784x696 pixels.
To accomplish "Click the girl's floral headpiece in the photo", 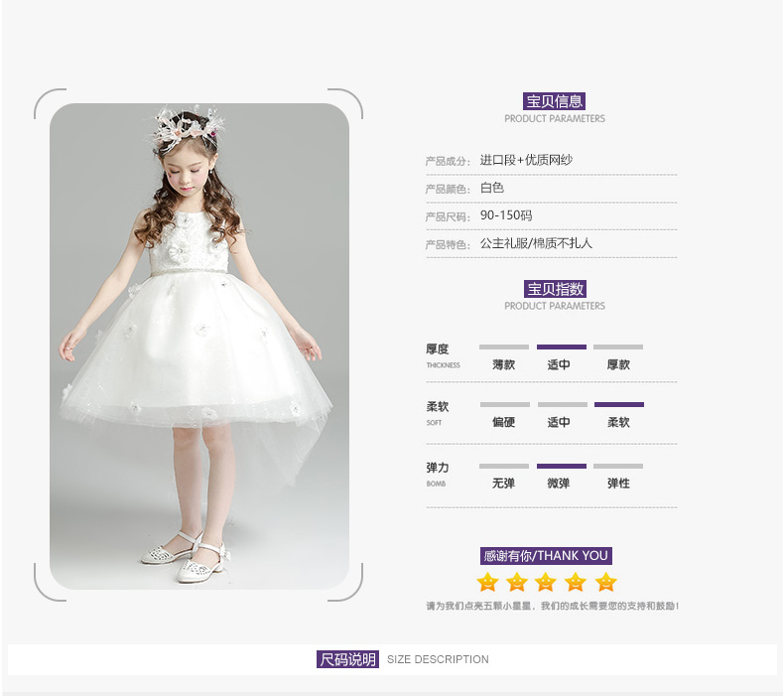I will point(185,127).
